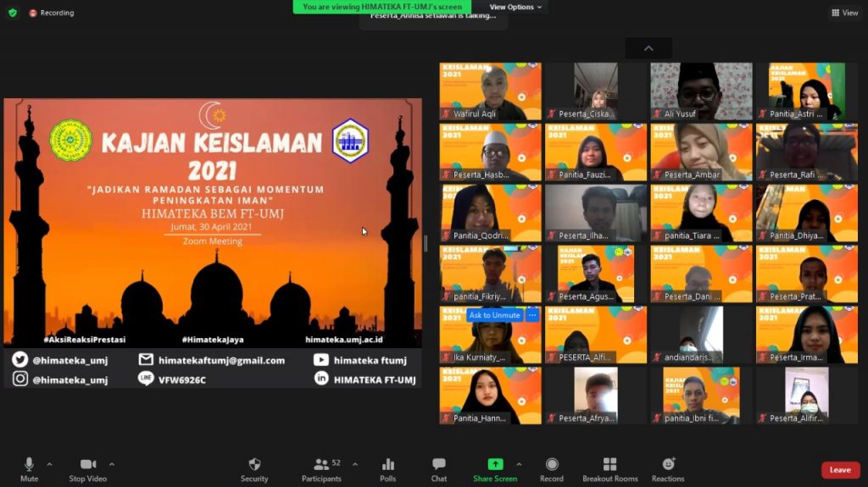Open the Chat bubble icon
Viewport: 868px width, 487px height.
pos(439,464)
